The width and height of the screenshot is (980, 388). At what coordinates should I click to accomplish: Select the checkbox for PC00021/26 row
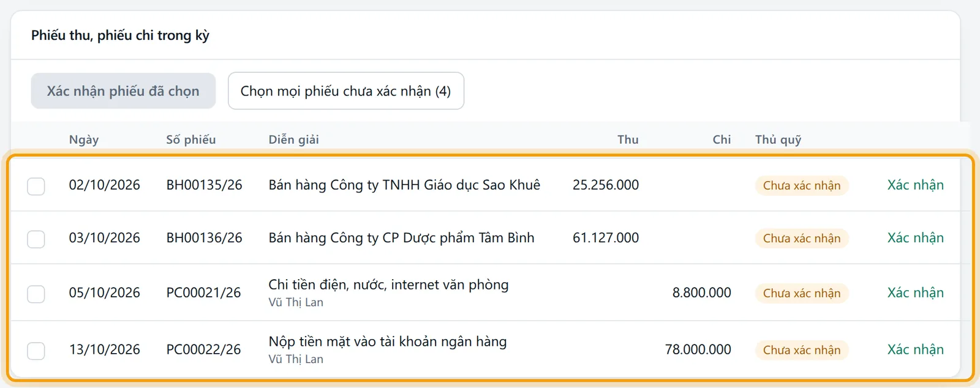click(36, 294)
